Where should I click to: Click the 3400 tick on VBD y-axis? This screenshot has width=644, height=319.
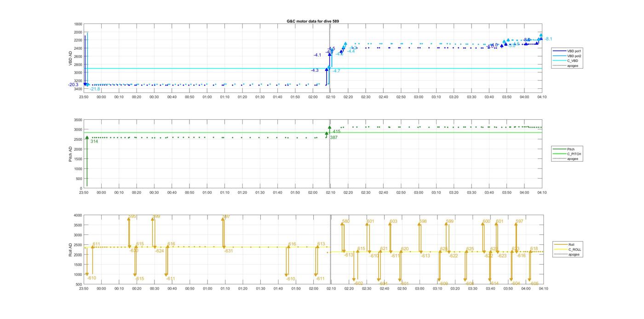(x=78, y=88)
